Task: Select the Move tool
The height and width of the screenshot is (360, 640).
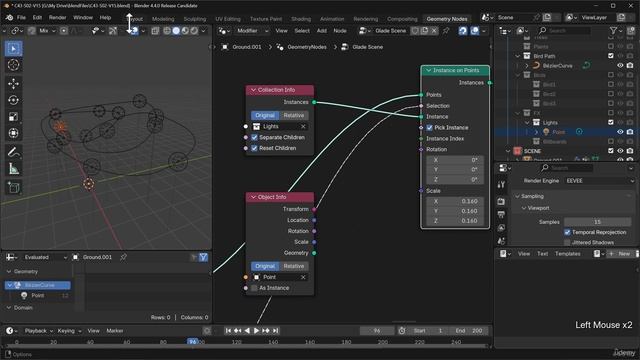Action: tap(13, 83)
